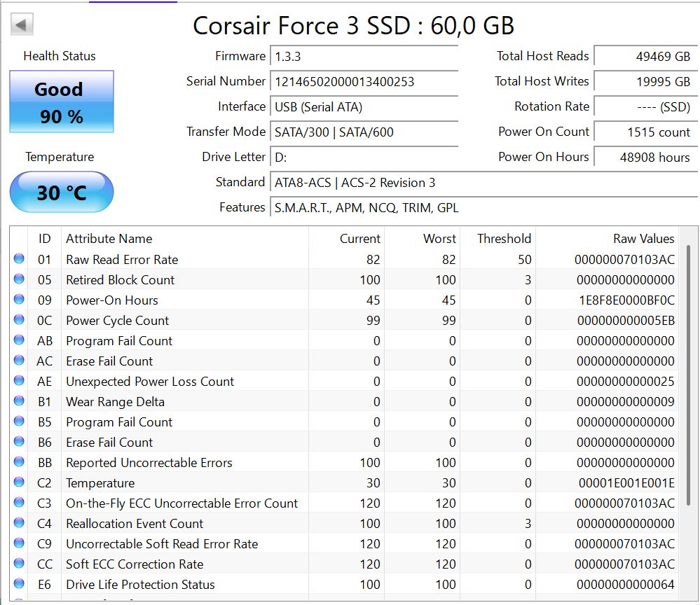Click the Total Host Writes value box
The image size is (700, 605).
tap(645, 82)
